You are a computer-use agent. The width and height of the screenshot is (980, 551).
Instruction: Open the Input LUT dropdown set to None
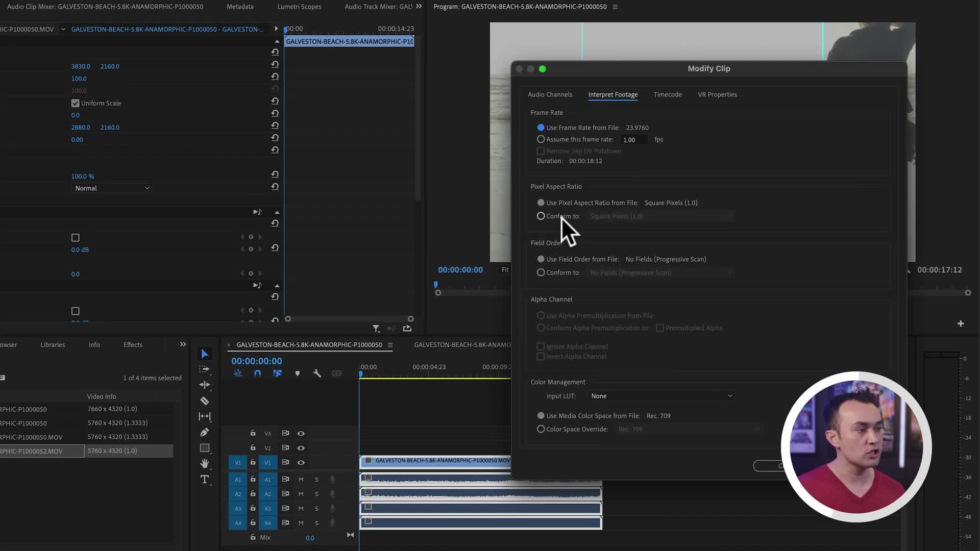click(660, 395)
